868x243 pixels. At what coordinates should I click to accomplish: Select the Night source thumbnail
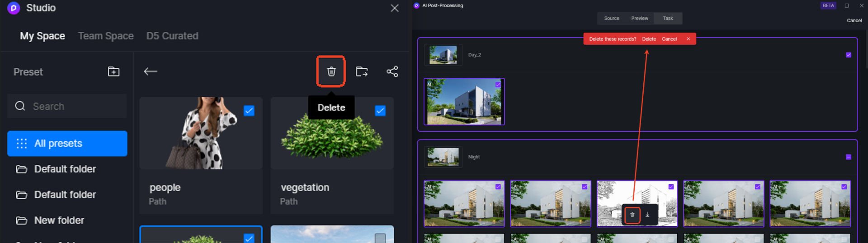tap(443, 157)
